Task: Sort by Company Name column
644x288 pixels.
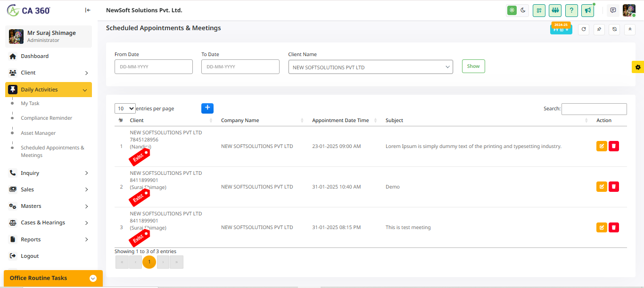Action: [263, 120]
